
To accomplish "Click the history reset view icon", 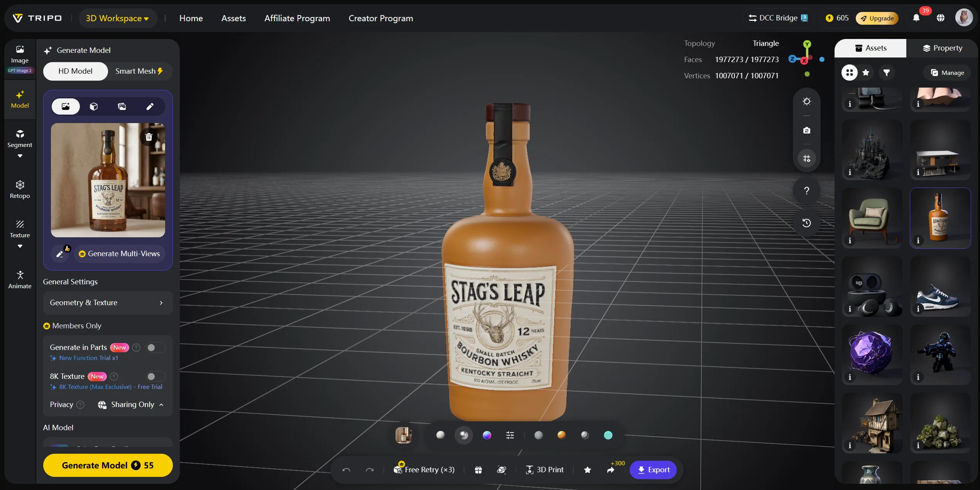I will coord(806,223).
